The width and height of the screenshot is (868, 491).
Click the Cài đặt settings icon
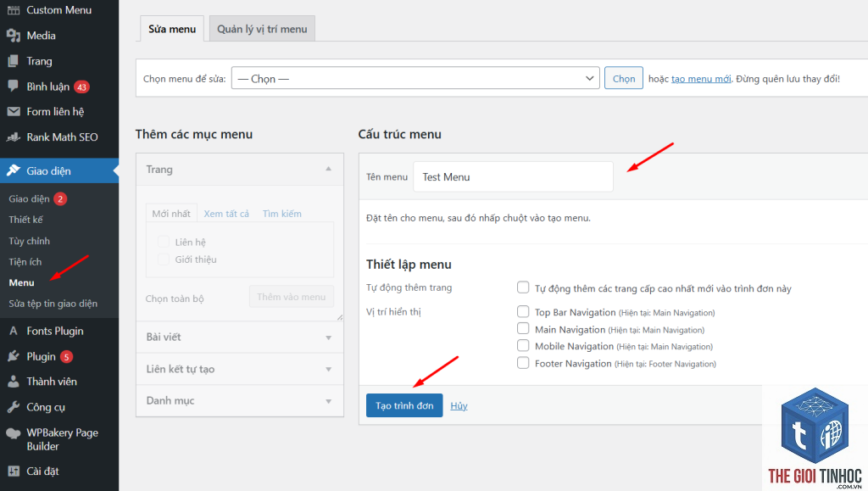click(x=14, y=471)
